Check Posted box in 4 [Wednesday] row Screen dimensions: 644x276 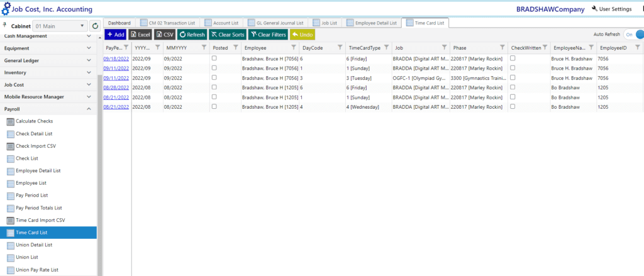(x=214, y=106)
